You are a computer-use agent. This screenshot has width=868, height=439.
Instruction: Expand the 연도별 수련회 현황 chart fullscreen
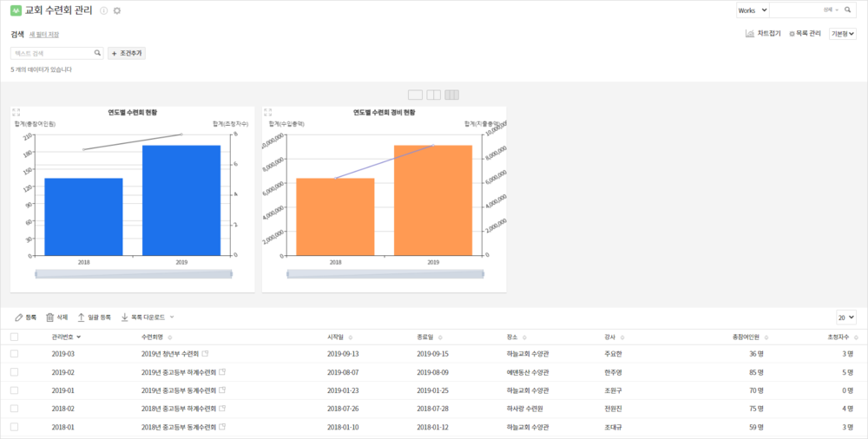point(16,113)
